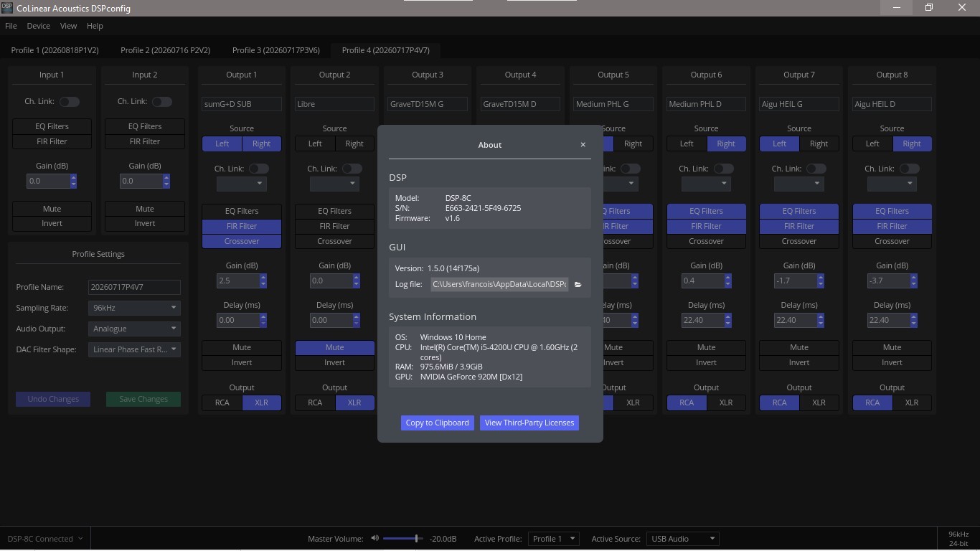Open the Device menu

click(x=39, y=26)
